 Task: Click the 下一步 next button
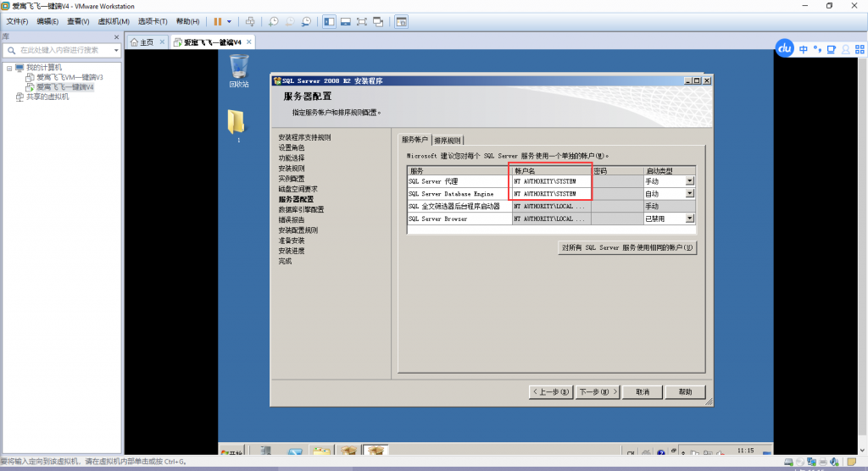pos(598,392)
